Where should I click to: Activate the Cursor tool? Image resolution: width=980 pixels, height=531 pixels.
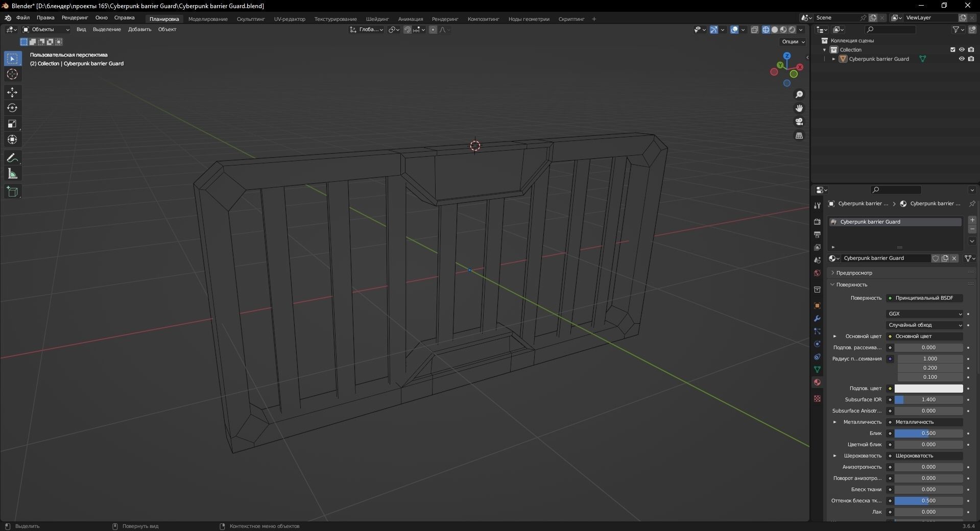(x=12, y=75)
